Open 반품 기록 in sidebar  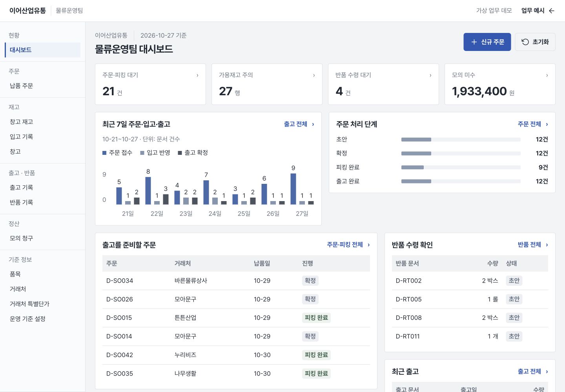42,203
